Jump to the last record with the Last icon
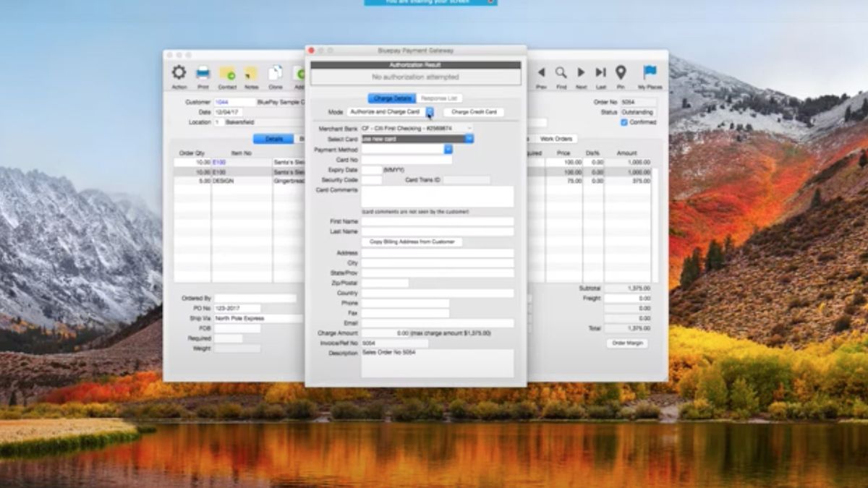 pyautogui.click(x=600, y=72)
